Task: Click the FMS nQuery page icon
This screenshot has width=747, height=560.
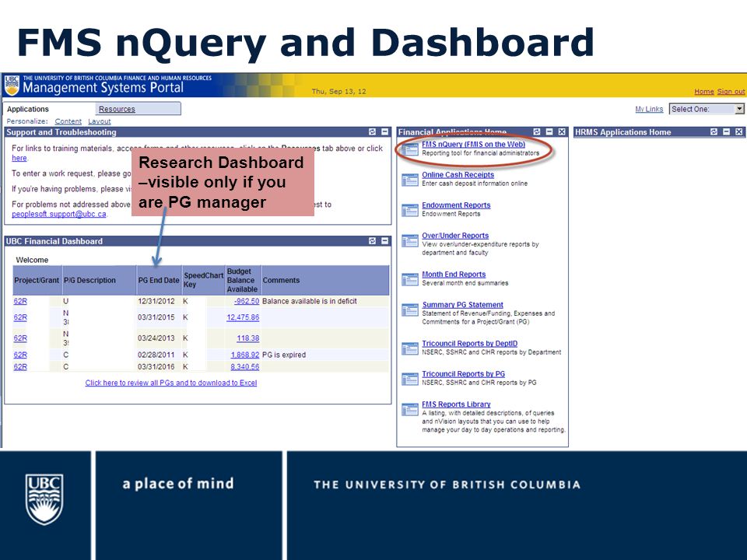Action: pyautogui.click(x=410, y=149)
